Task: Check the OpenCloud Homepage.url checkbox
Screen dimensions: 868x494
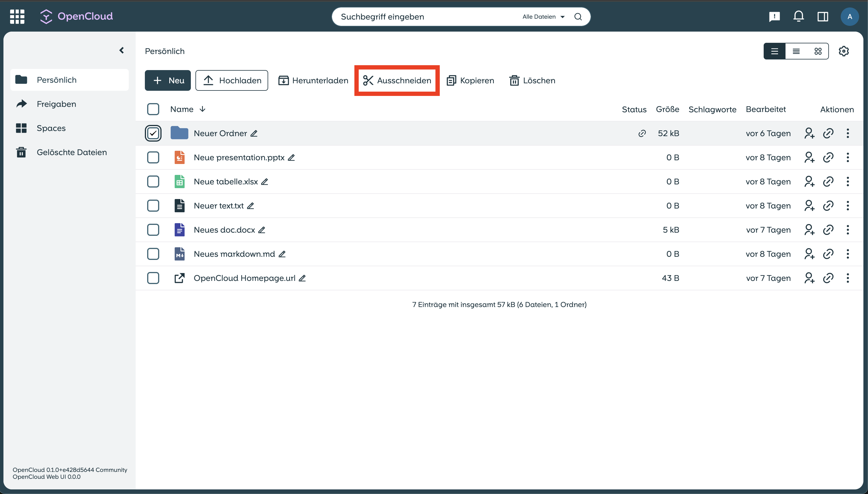Action: pos(153,278)
